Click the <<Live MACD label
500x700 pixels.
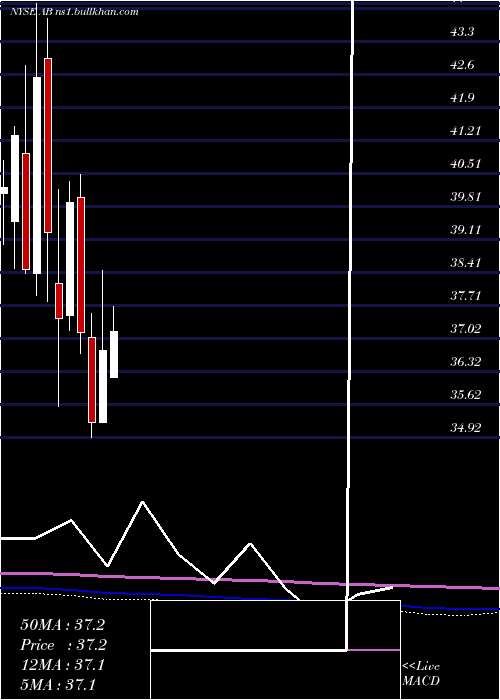421,674
